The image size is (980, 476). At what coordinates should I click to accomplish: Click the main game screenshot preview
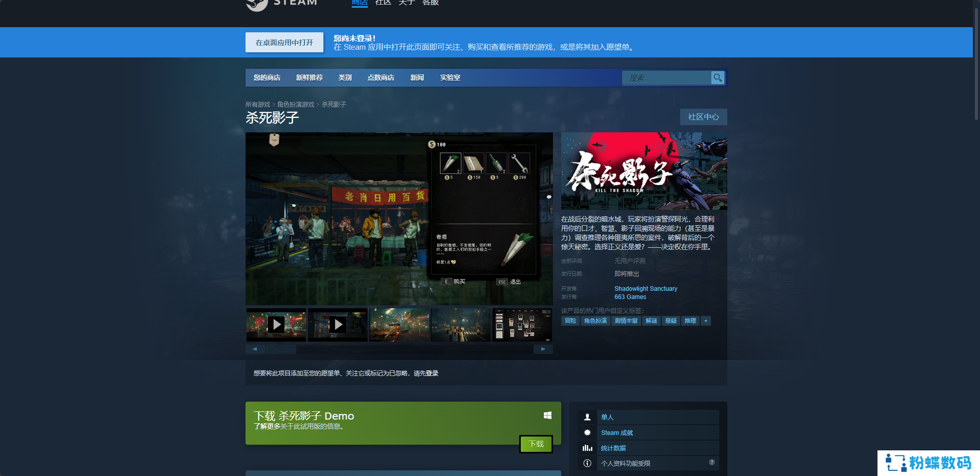point(399,219)
